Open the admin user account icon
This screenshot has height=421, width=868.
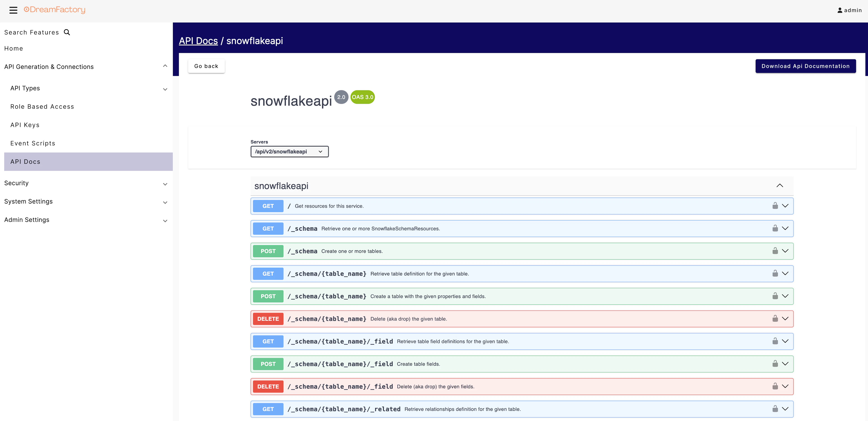click(x=840, y=10)
